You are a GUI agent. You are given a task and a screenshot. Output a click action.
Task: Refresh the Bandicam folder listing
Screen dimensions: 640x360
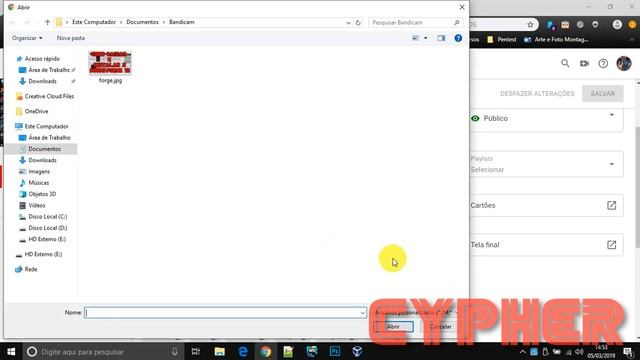coord(358,22)
